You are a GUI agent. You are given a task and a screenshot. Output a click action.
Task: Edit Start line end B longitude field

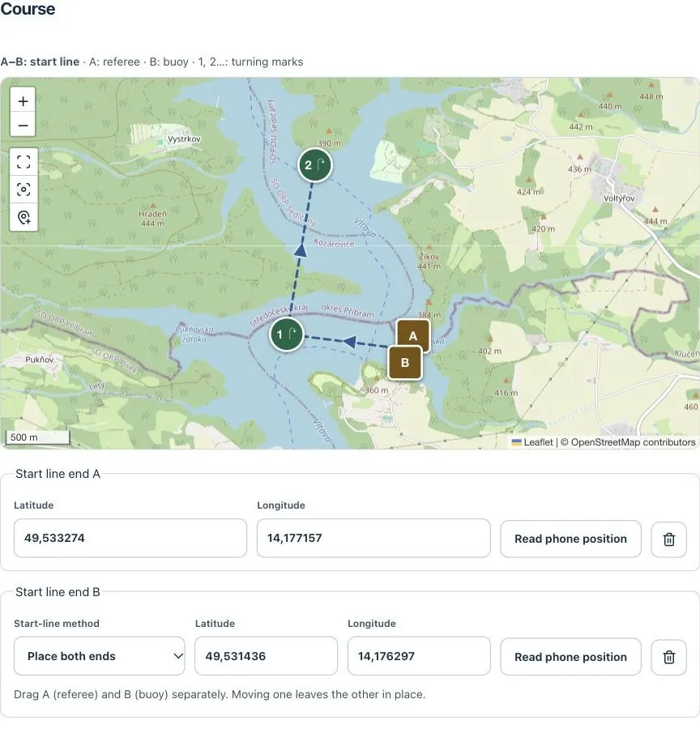[x=419, y=656]
